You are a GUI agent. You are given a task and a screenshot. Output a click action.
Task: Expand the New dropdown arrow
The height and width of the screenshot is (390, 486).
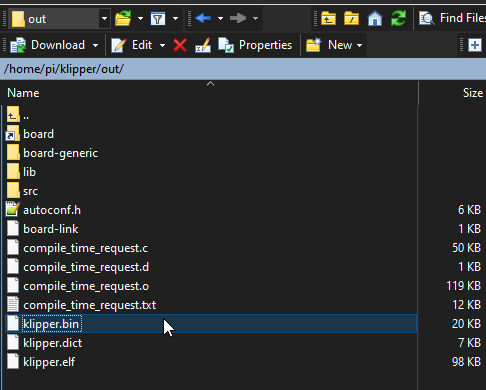tap(359, 45)
